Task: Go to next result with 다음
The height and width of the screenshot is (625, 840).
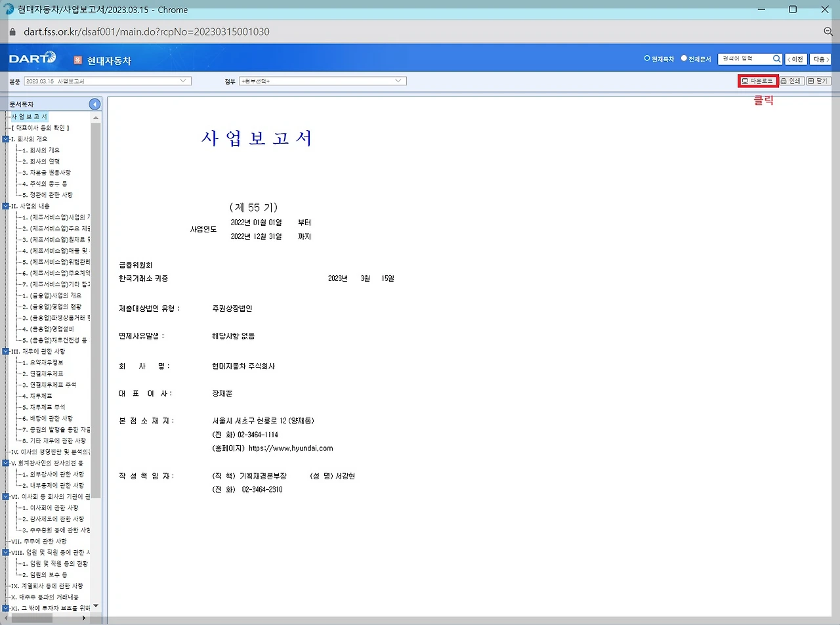Action: click(820, 59)
